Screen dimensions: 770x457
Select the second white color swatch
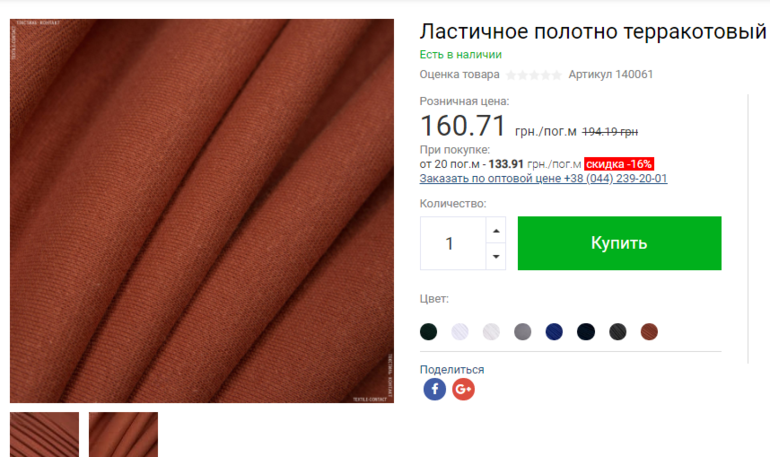[x=491, y=332]
